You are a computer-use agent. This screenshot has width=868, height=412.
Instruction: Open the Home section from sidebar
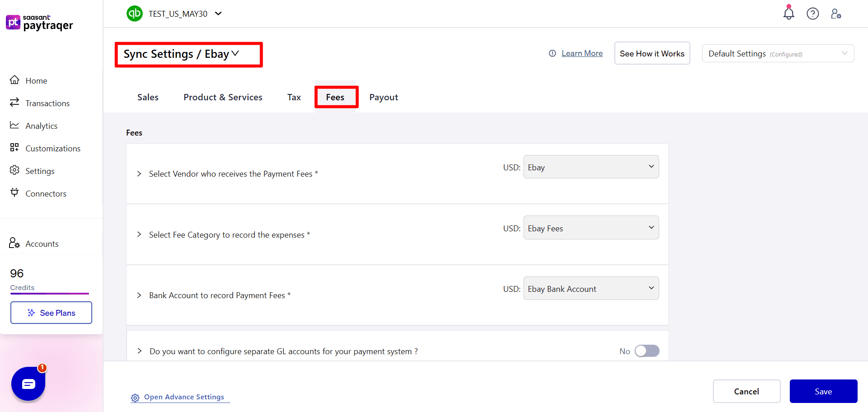tap(36, 80)
